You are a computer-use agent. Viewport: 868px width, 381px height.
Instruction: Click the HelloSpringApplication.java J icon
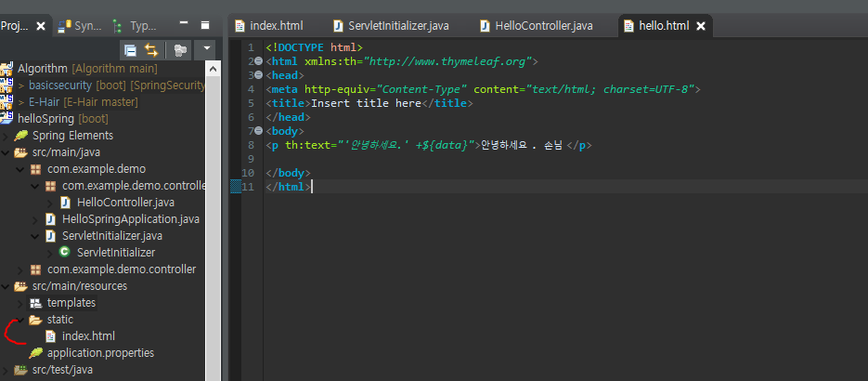click(50, 219)
